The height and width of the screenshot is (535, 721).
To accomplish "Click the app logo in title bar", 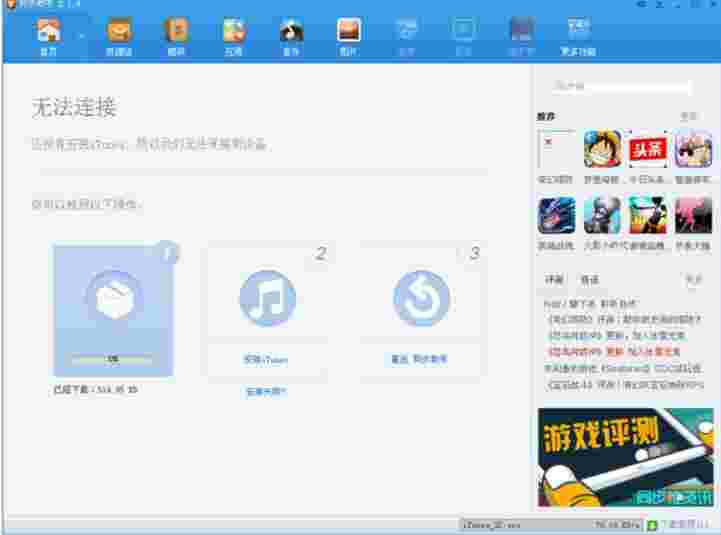I will pyautogui.click(x=11, y=4).
